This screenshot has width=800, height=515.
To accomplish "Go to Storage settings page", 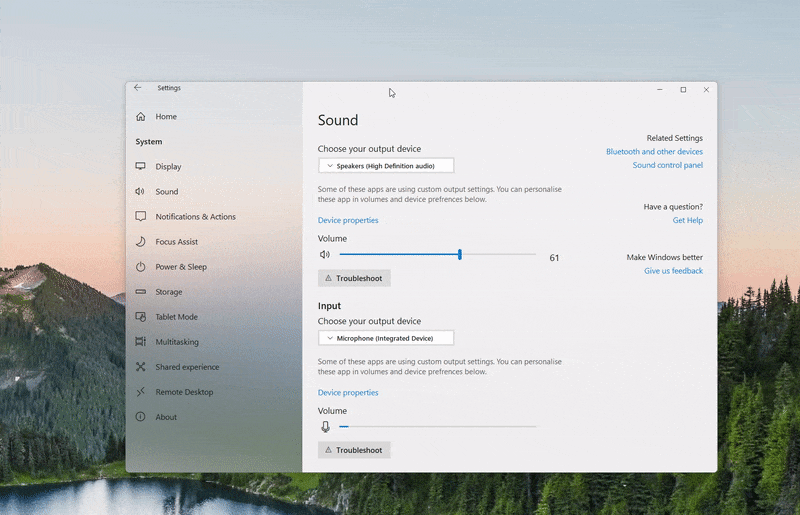I will 168,292.
